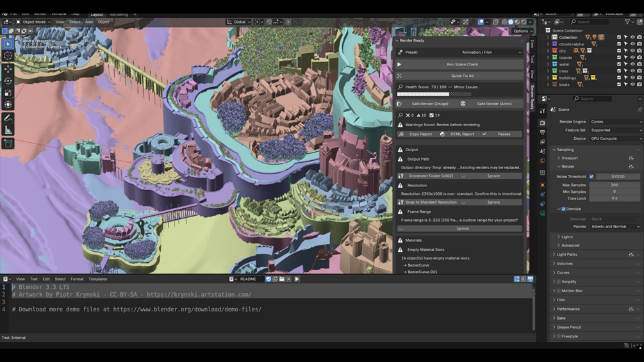Open the text editor Format menu
644x362 pixels.
(x=77, y=279)
